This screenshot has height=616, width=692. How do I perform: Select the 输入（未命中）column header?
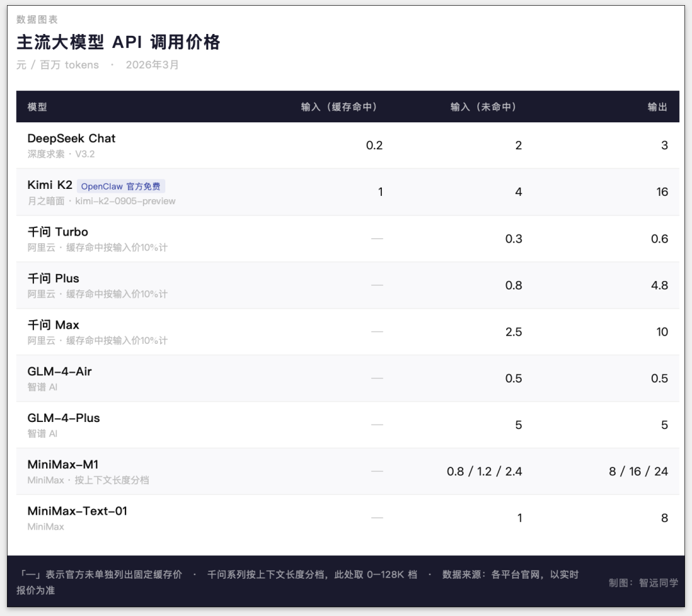[483, 107]
